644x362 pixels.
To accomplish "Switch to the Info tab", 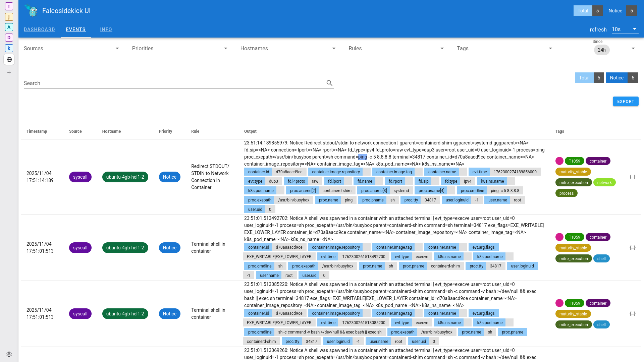I will tap(106, 29).
